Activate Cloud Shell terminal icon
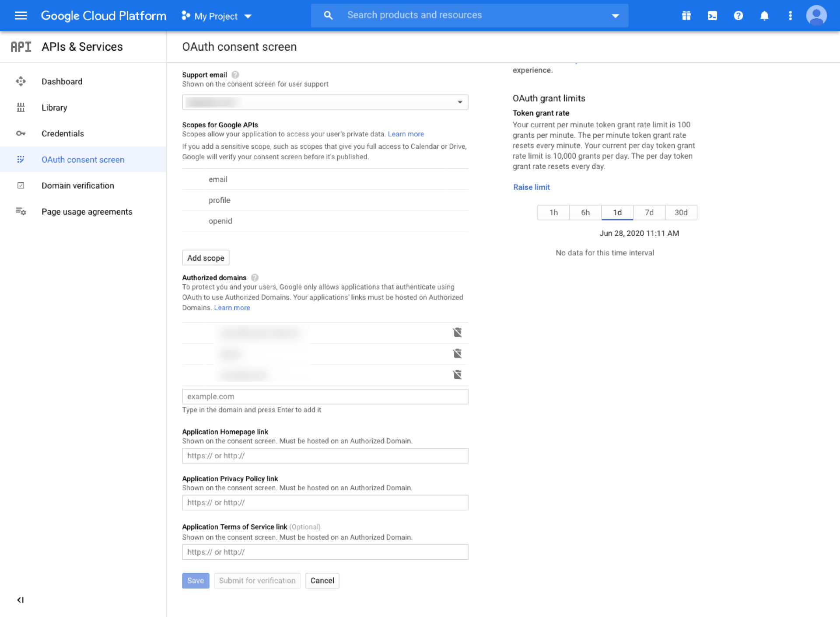The width and height of the screenshot is (840, 617). coord(712,16)
